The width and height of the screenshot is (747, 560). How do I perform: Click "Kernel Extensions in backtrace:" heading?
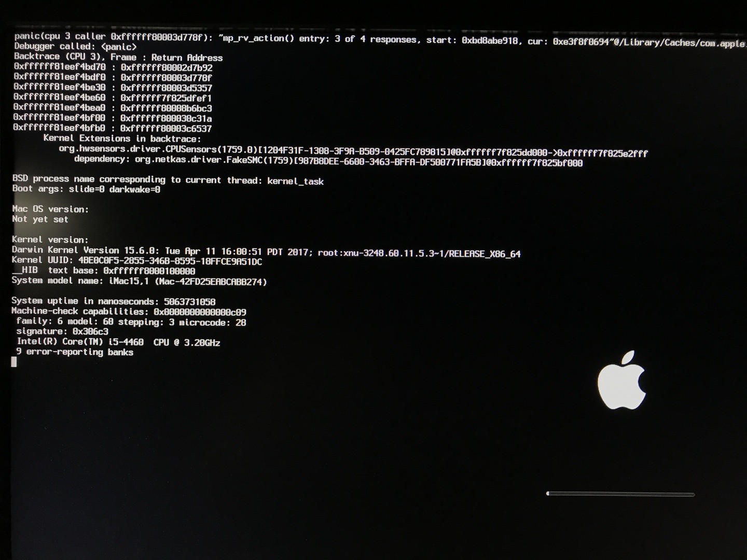tap(122, 138)
